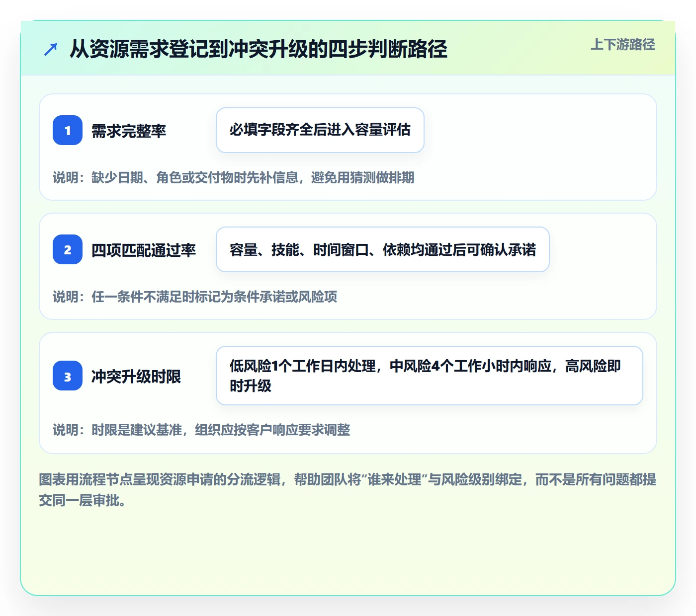Click the note starting 说明：任一条件不满足
Image resolution: width=696 pixels, height=616 pixels.
pos(195,297)
